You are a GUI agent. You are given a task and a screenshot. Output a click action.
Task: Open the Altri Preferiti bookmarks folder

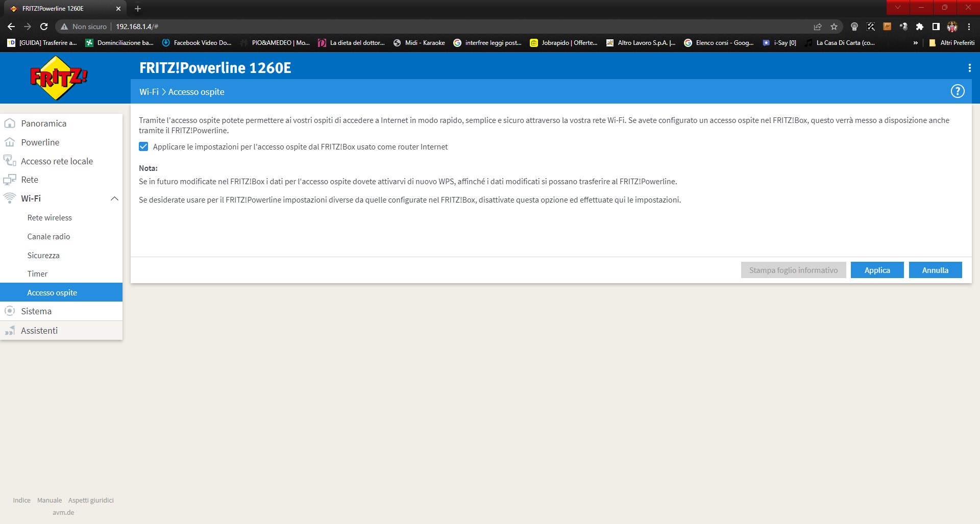(x=951, y=43)
